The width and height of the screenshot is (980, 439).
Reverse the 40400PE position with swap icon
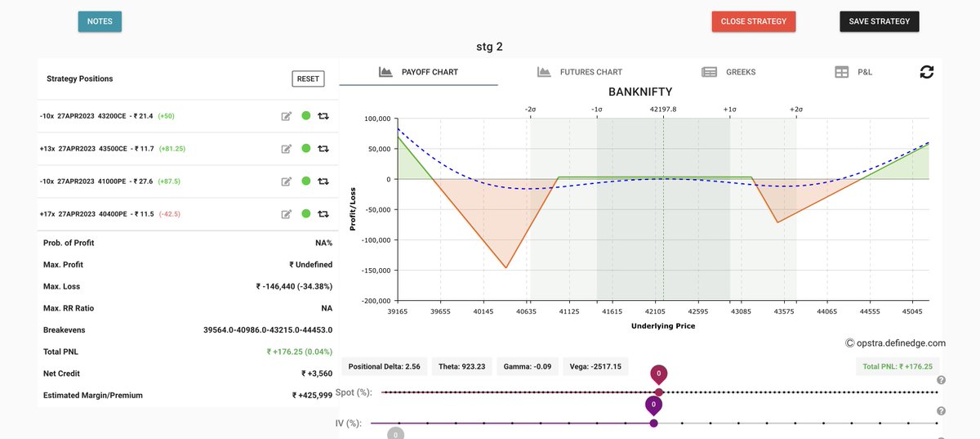point(323,214)
